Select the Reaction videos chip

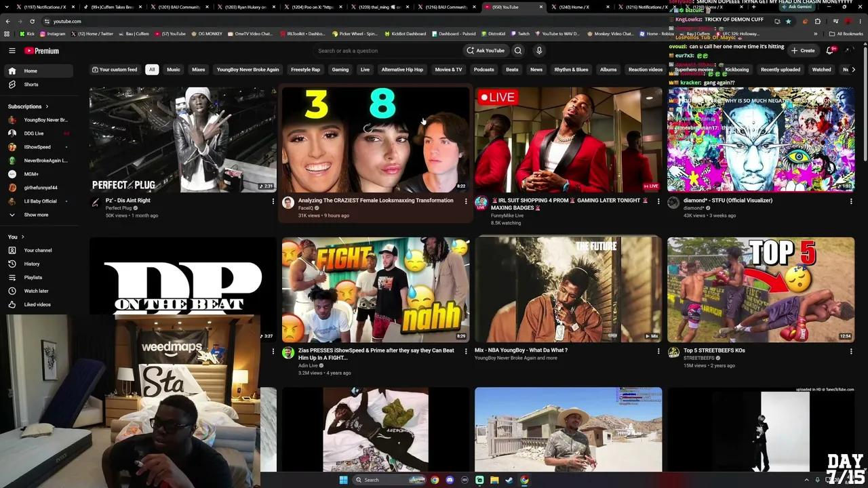pyautogui.click(x=646, y=70)
